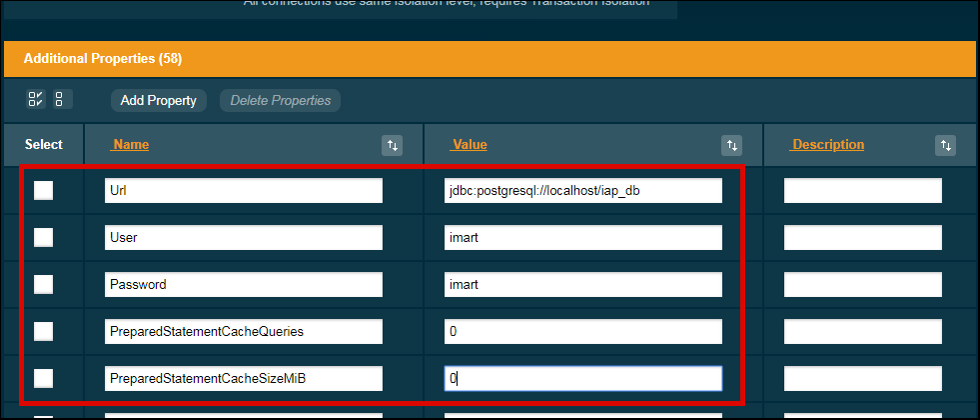Focus the User name field
980x420 pixels.
pyautogui.click(x=244, y=238)
